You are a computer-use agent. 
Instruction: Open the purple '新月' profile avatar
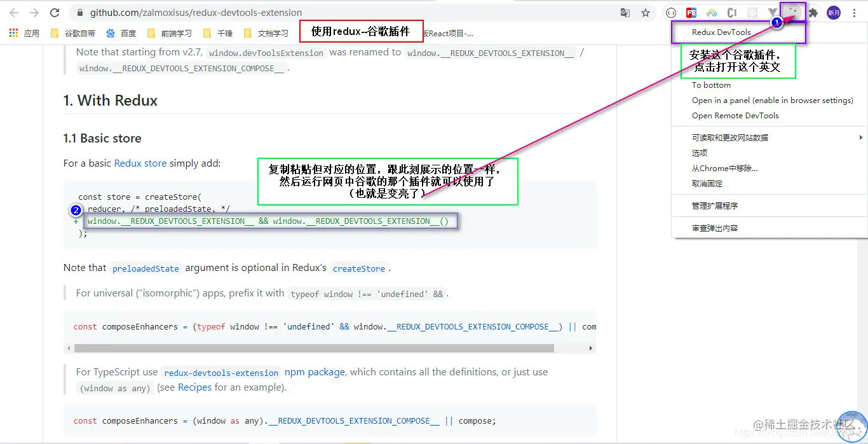pos(833,12)
